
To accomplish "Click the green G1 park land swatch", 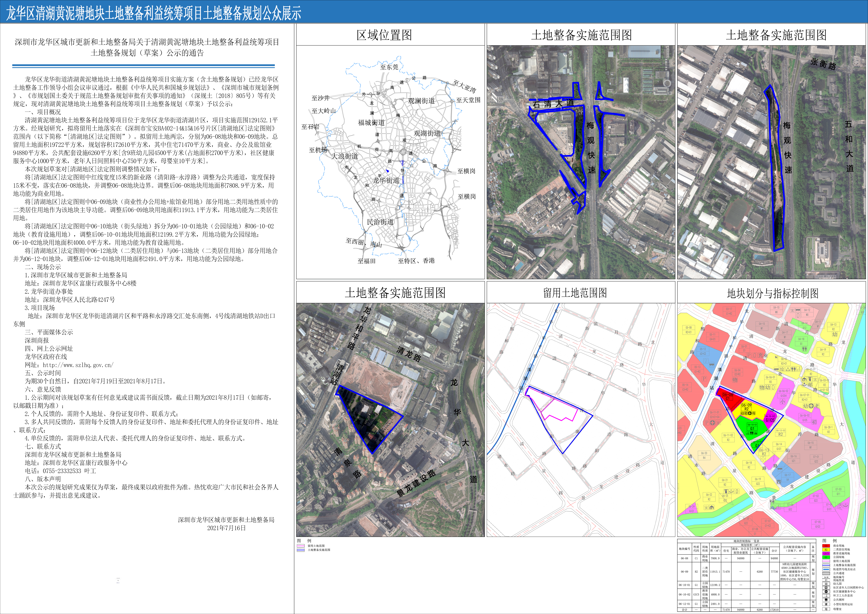I will coord(826,557).
